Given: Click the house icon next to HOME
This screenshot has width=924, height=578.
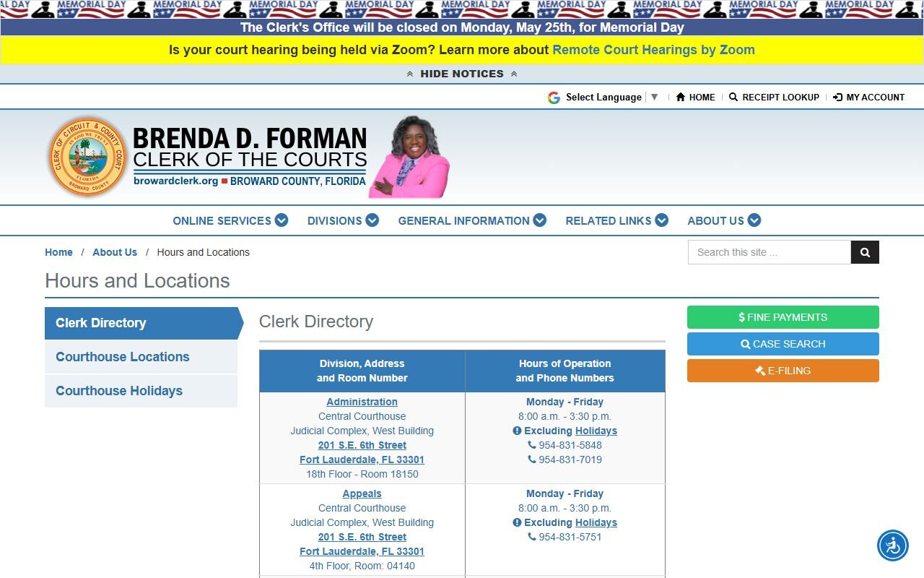Looking at the screenshot, I should [x=680, y=97].
